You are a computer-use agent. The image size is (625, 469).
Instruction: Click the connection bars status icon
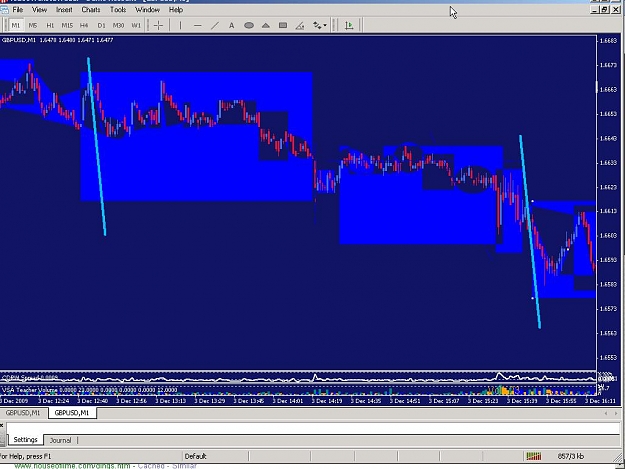[x=534, y=456]
